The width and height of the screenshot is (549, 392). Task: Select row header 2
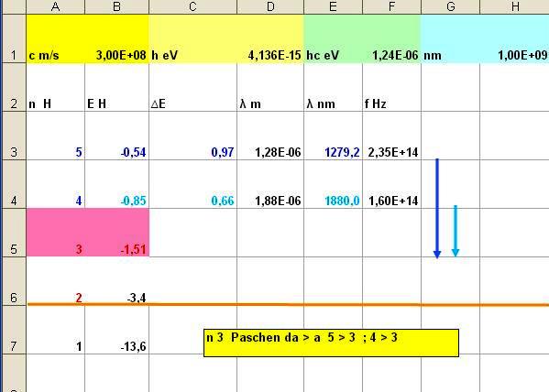click(14, 88)
